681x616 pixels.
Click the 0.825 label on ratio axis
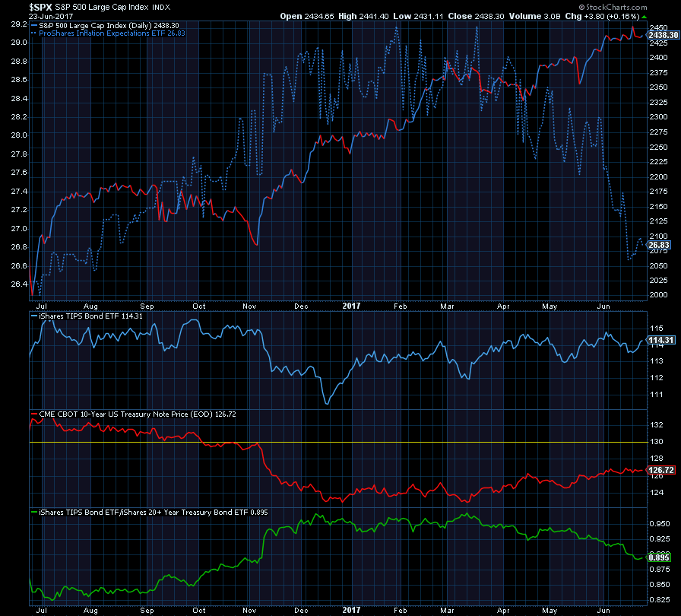click(x=659, y=600)
